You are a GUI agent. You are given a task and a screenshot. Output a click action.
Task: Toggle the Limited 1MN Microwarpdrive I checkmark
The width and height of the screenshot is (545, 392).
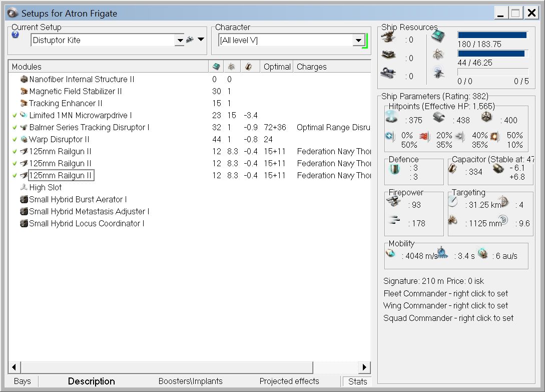click(x=15, y=115)
